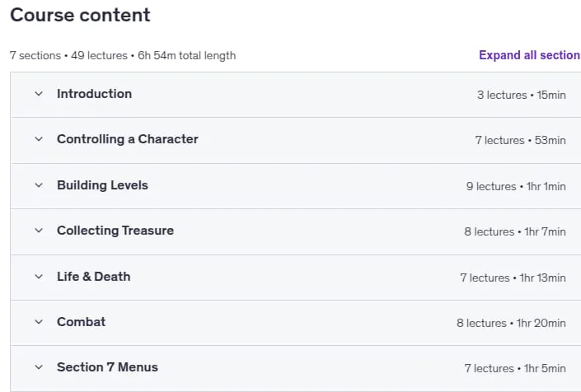Image resolution: width=581 pixels, height=392 pixels.
Task: Click chevron beside Building Levels
Action: pos(39,185)
